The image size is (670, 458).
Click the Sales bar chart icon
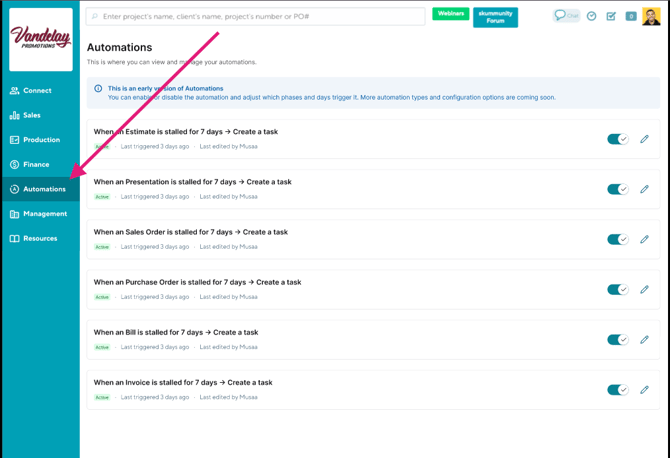[15, 115]
